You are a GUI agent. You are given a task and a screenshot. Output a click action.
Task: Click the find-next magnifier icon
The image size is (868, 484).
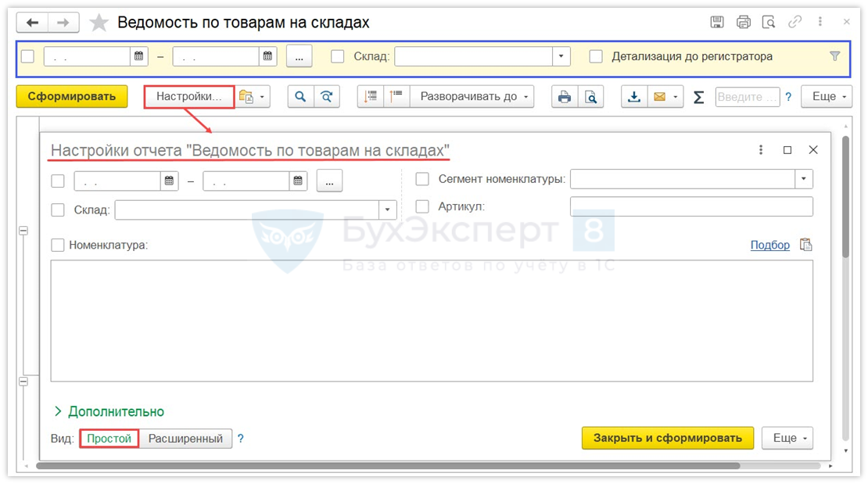click(327, 96)
